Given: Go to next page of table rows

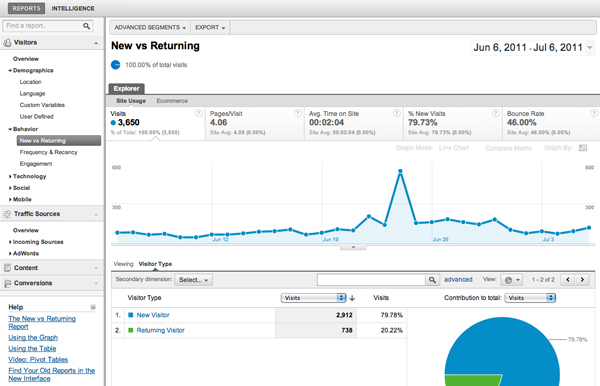Looking at the screenshot, I should click(x=582, y=280).
